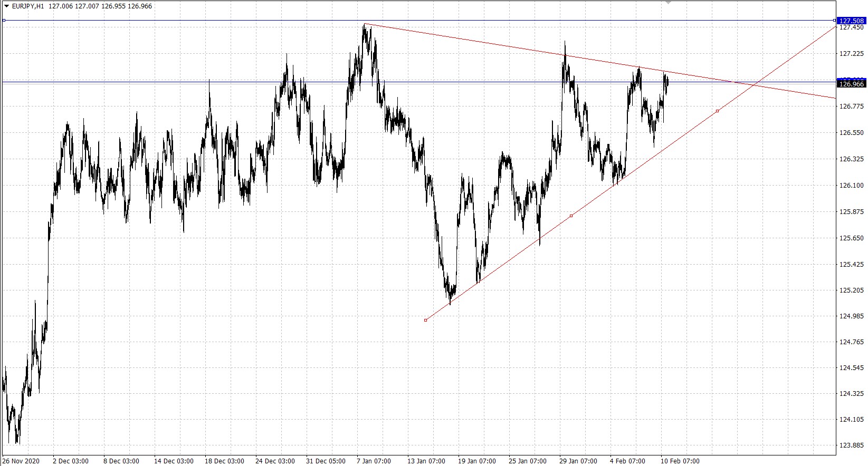Click the 25 Jan 07:00 time label
The image size is (868, 466).
pyautogui.click(x=528, y=461)
